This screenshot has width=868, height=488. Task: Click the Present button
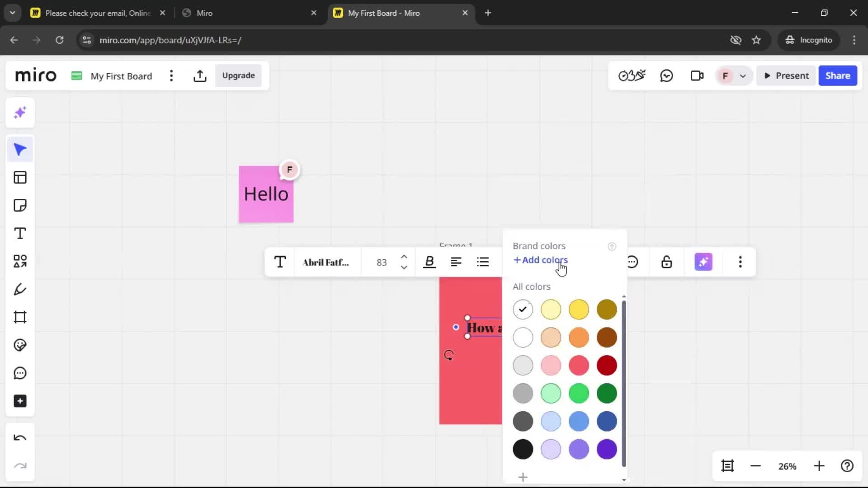click(x=786, y=76)
